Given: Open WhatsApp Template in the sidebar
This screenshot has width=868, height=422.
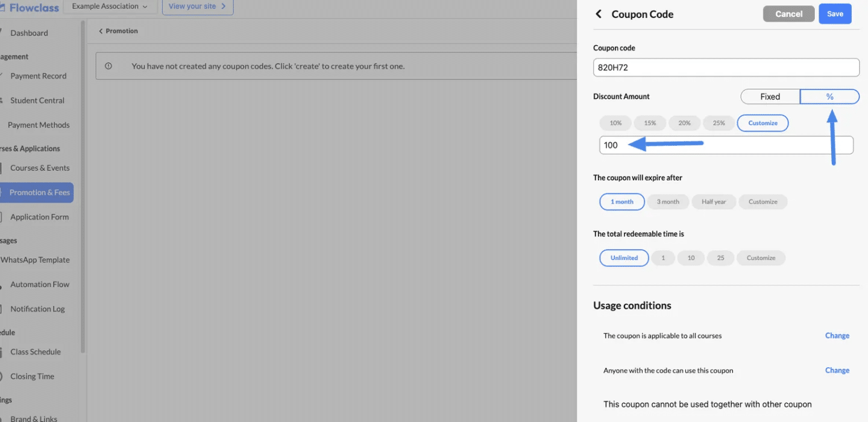Looking at the screenshot, I should pos(35,260).
